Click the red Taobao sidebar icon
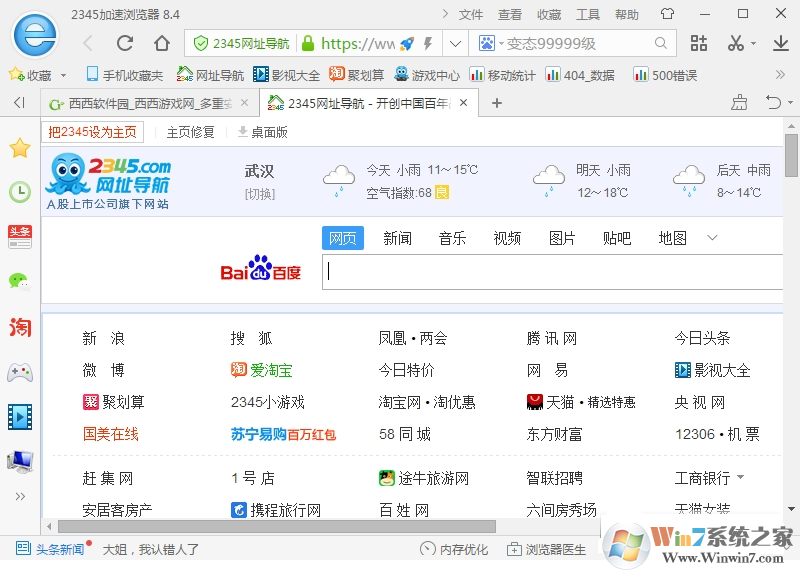Image resolution: width=800 pixels, height=572 pixels. [x=19, y=327]
